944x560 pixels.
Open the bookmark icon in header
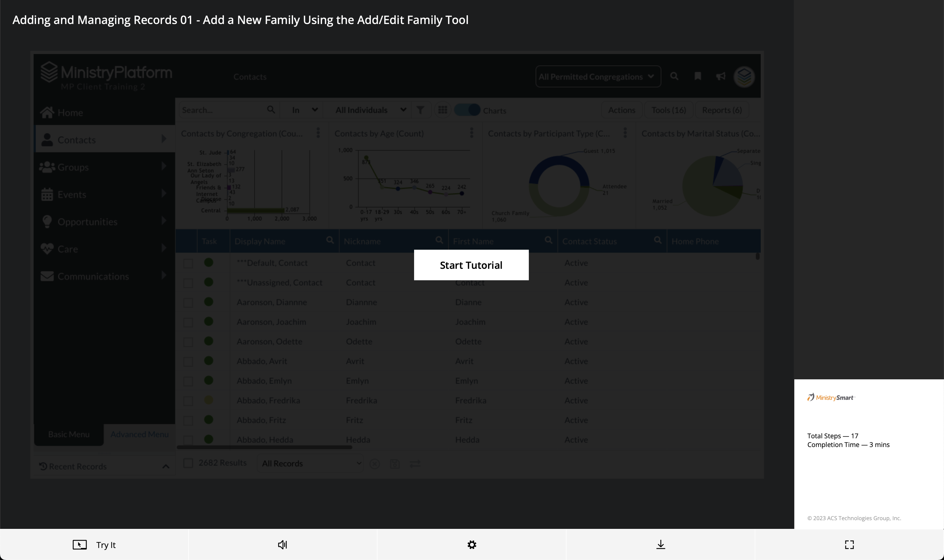click(x=697, y=77)
